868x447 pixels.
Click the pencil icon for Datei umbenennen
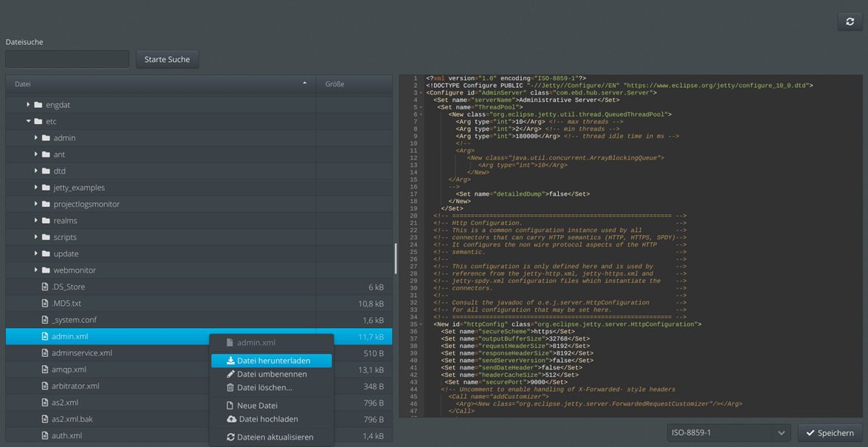tap(231, 374)
